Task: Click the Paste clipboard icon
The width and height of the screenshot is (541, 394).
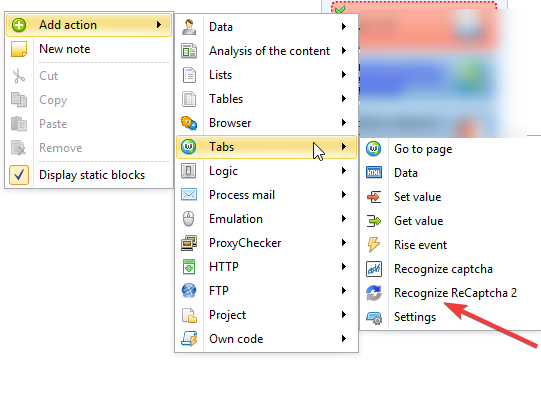Action: pos(19,124)
